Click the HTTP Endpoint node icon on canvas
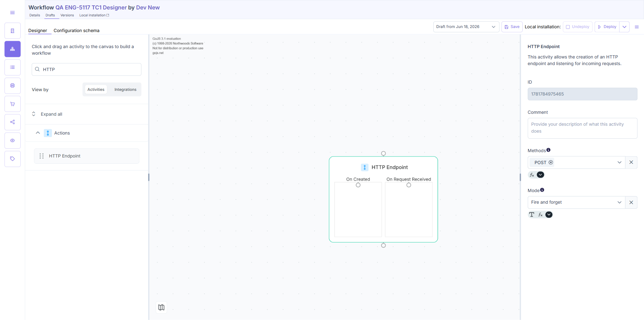The image size is (644, 320). coord(365,167)
